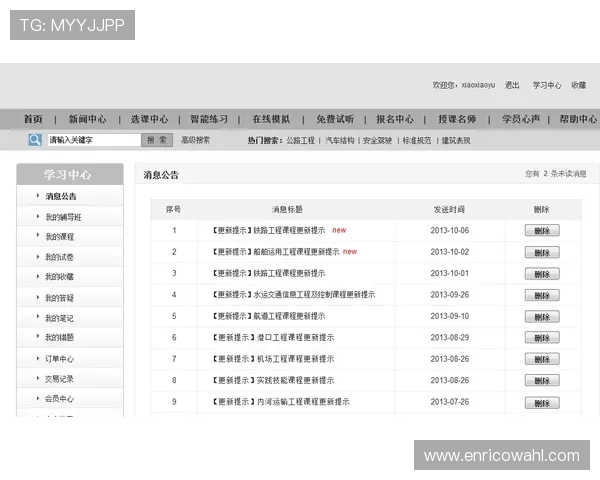Delete message row 9 dated 2013-07-26
This screenshot has width=600, height=480.
(542, 403)
